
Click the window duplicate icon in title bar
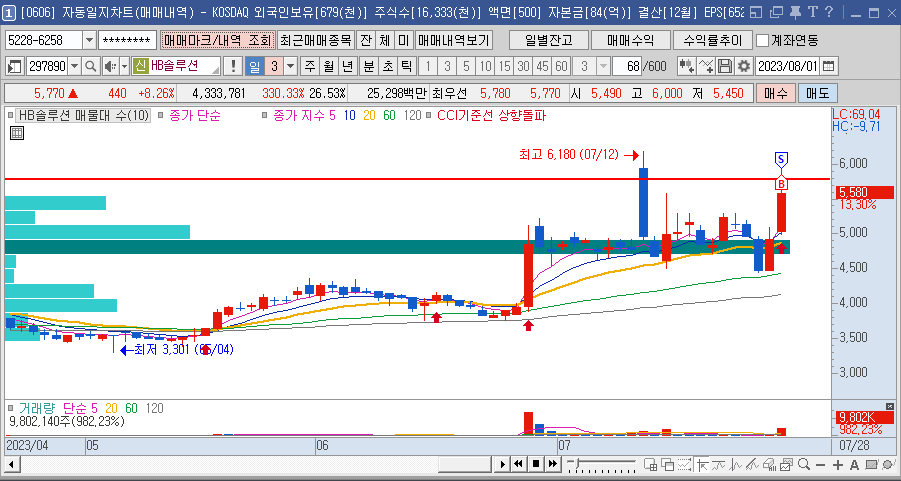(776, 12)
